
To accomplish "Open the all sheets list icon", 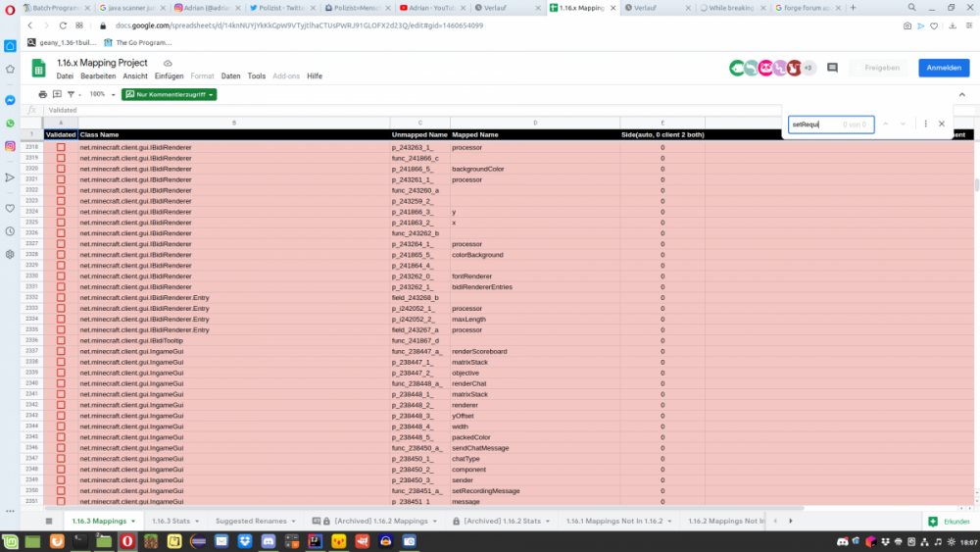I will point(49,521).
